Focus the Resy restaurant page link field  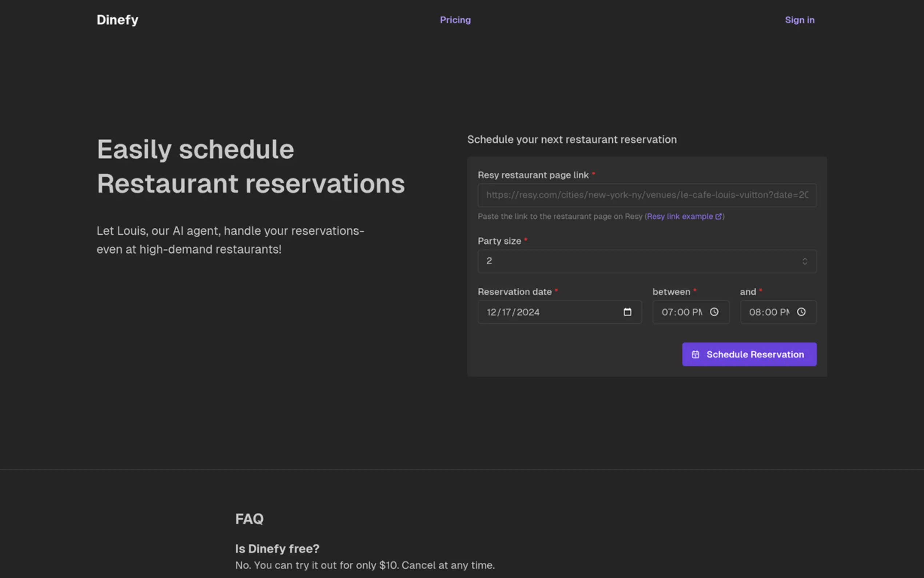click(647, 195)
